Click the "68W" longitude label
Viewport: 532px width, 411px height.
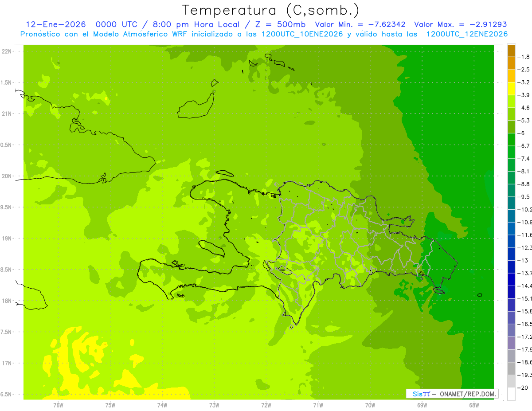click(474, 405)
